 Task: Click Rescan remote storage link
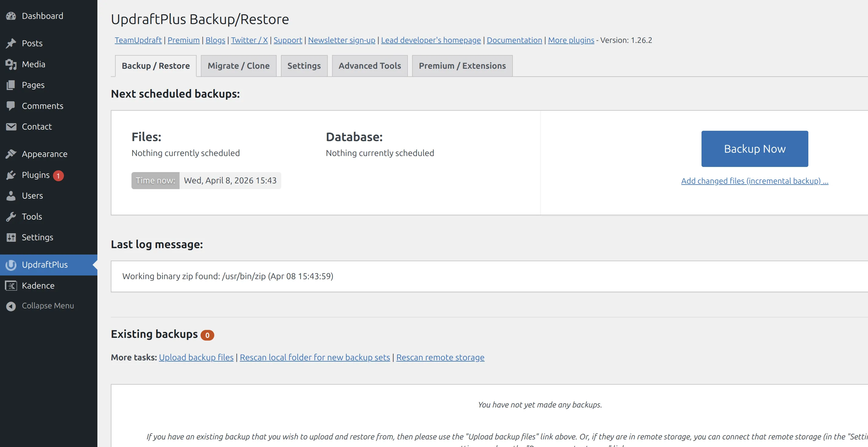click(440, 357)
